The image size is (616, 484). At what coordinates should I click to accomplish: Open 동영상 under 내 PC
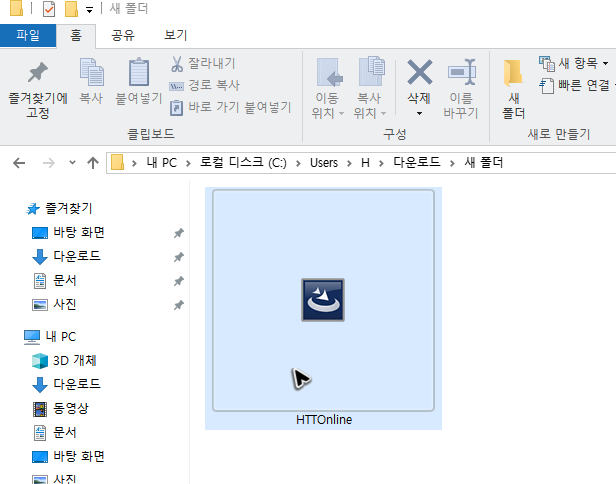(x=61, y=408)
